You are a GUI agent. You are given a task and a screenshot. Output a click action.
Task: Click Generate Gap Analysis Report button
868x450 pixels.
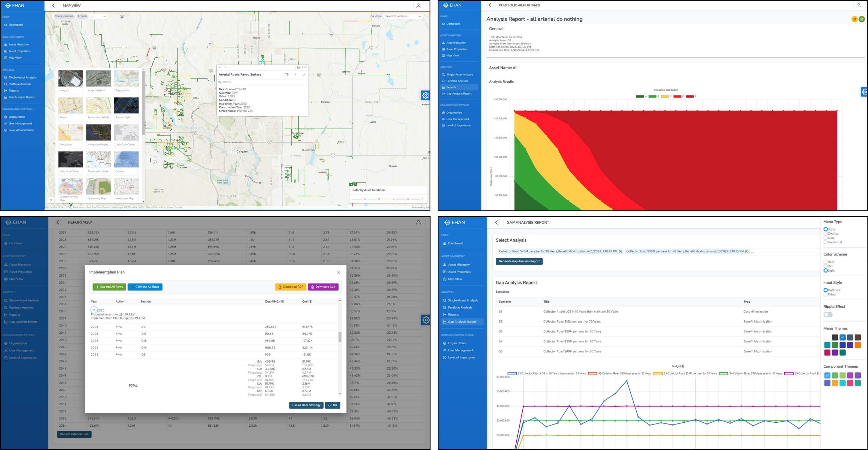(519, 261)
